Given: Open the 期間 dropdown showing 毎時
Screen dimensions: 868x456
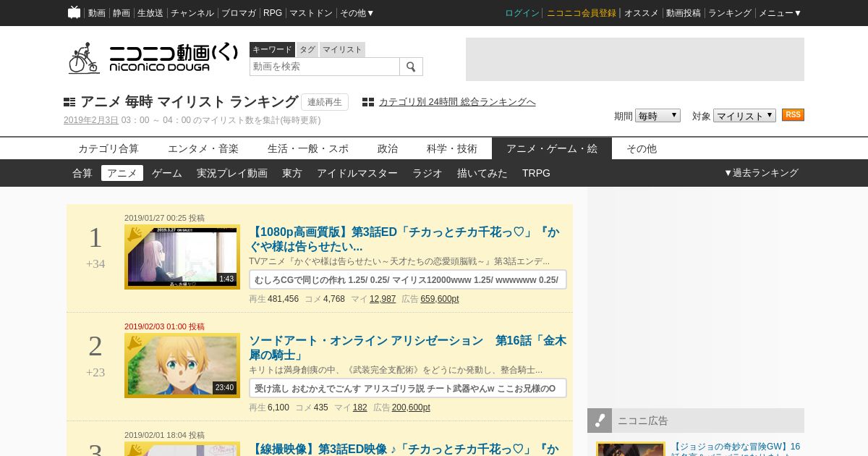Looking at the screenshot, I should click(x=658, y=116).
